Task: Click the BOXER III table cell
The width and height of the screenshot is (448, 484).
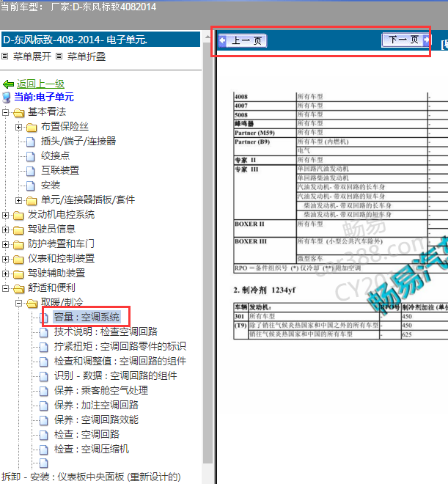Action: click(265, 250)
